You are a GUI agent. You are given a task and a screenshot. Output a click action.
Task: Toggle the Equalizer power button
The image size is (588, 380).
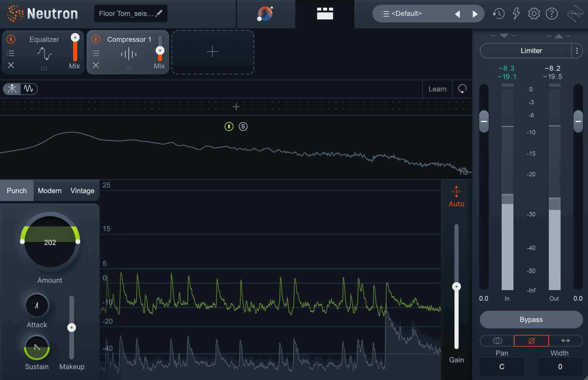[11, 39]
